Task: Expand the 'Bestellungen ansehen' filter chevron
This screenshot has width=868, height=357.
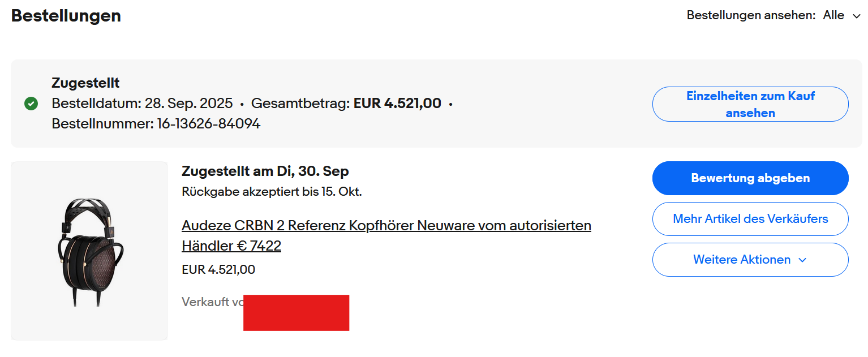Action: tap(856, 16)
